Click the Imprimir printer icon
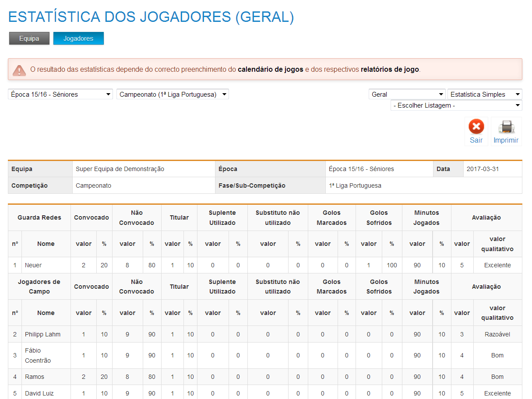The image size is (532, 399). 506,127
